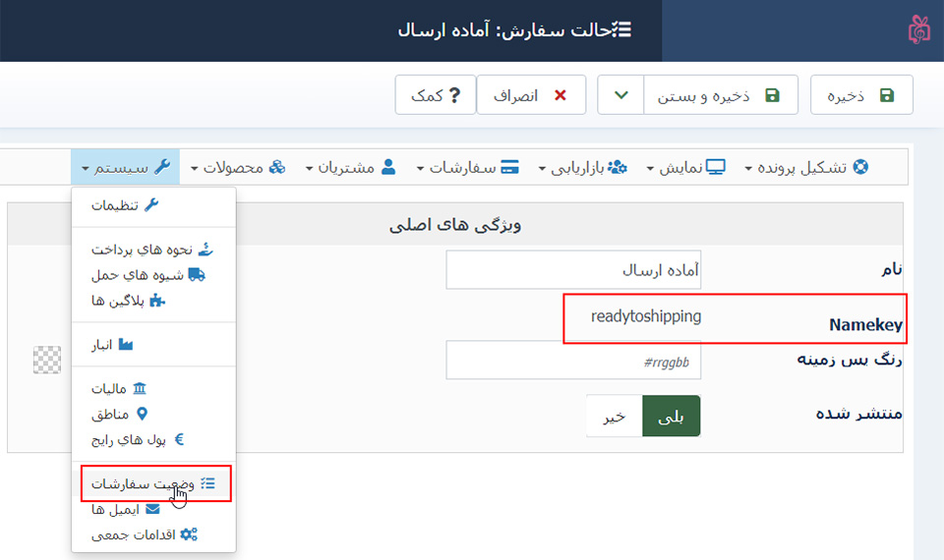Expand the سفارشات menu

(468, 167)
